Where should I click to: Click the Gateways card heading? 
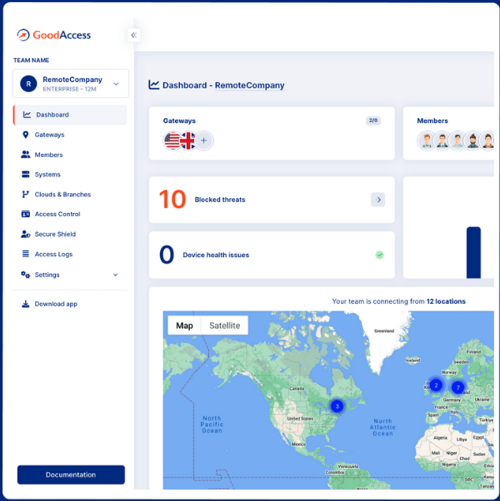179,121
